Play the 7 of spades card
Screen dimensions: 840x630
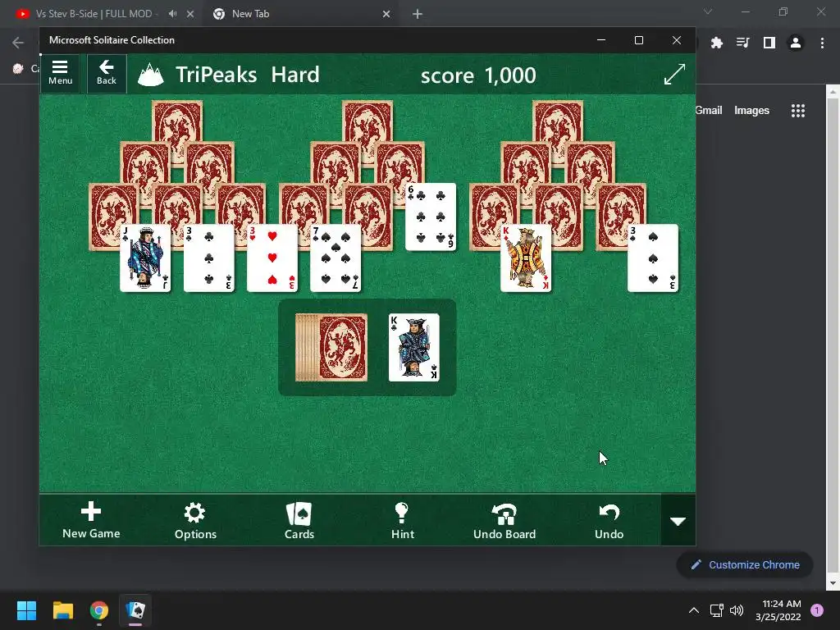(x=336, y=258)
